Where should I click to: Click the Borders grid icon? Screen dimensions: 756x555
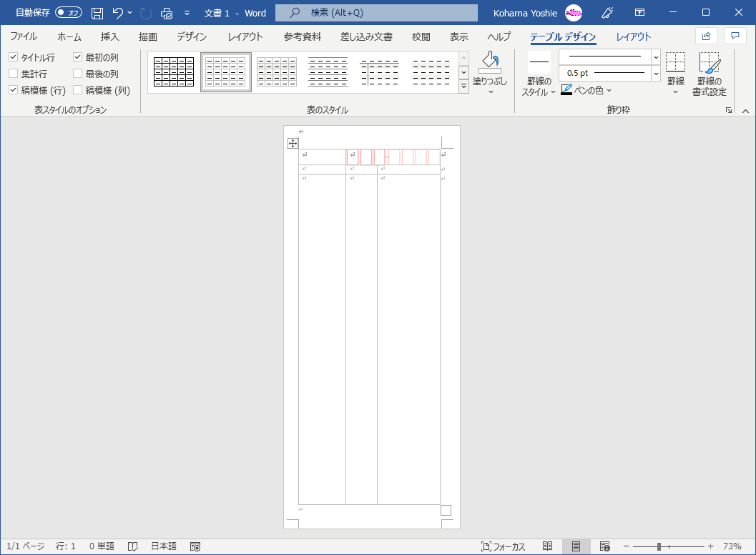tap(675, 63)
